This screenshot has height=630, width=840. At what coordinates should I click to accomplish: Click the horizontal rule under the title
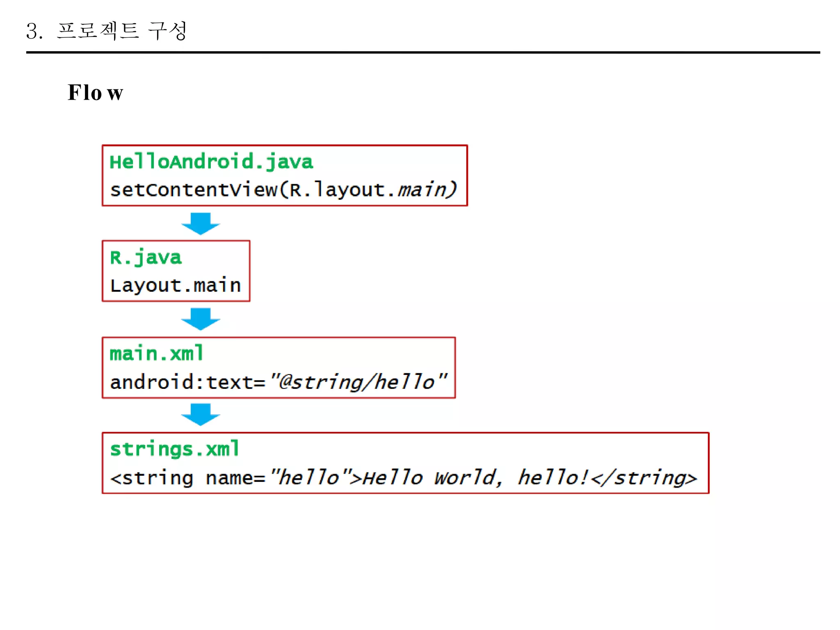[422, 52]
